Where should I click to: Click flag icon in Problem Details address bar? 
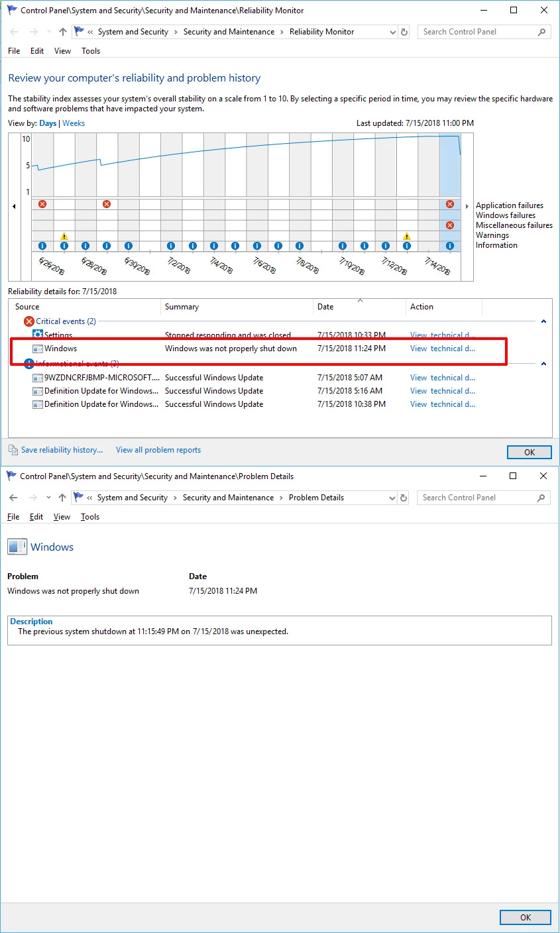[x=78, y=498]
